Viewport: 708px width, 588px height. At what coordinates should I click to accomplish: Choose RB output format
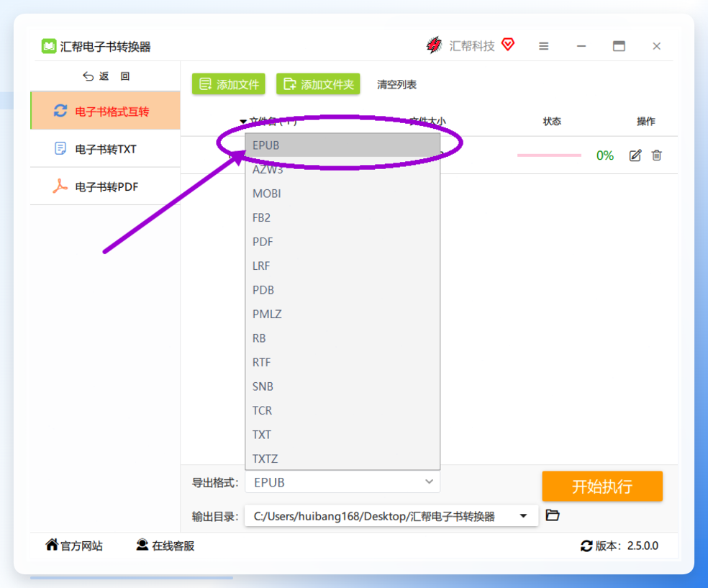342,338
